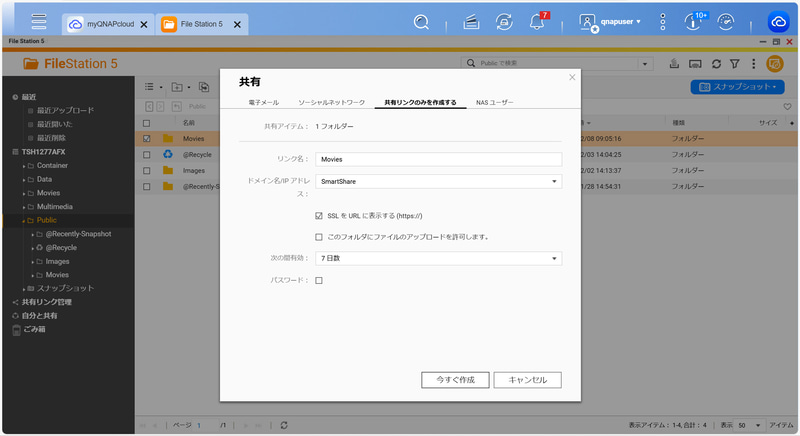800x436 pixels.
Task: Check the @Recently-Snapshot row checkbox
Action: pyautogui.click(x=147, y=187)
